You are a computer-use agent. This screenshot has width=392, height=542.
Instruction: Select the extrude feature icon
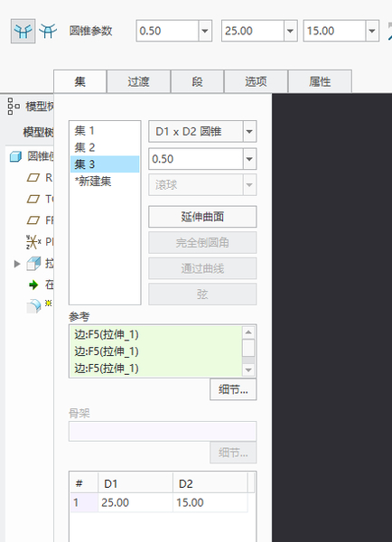pyautogui.click(x=33, y=264)
